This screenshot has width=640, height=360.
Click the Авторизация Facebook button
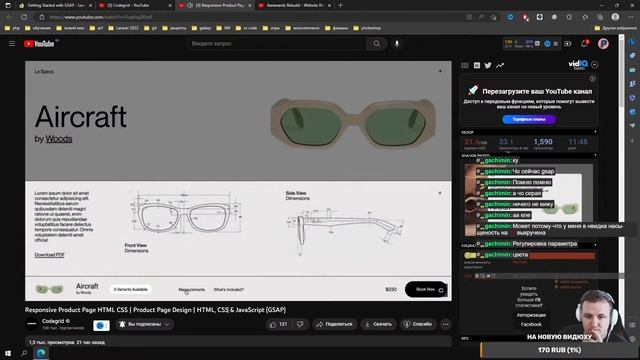[x=531, y=320]
